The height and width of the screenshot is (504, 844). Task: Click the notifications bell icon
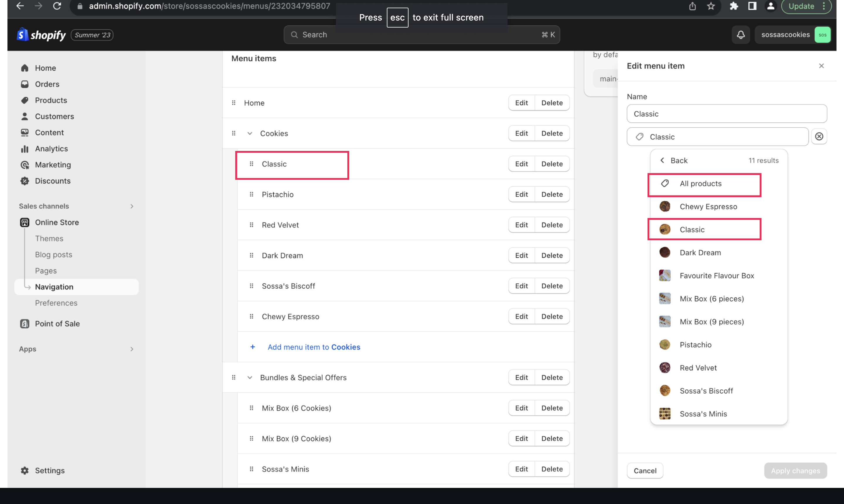741,35
